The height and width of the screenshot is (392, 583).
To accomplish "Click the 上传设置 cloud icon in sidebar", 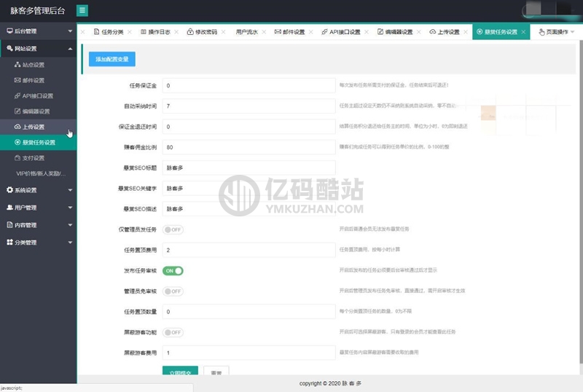I will pyautogui.click(x=17, y=127).
